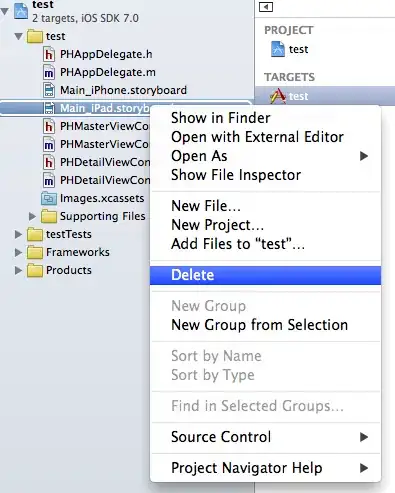Expand the Products group
The image size is (395, 493).
click(18, 270)
